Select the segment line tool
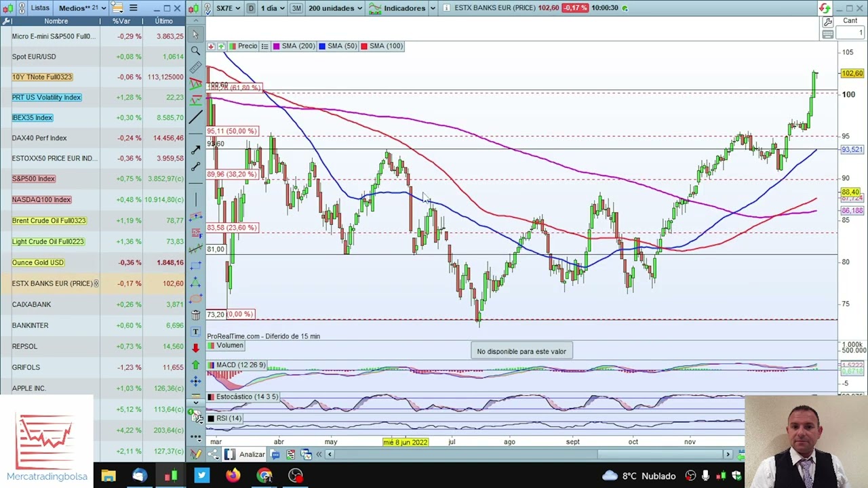The image size is (868, 488). point(195,165)
